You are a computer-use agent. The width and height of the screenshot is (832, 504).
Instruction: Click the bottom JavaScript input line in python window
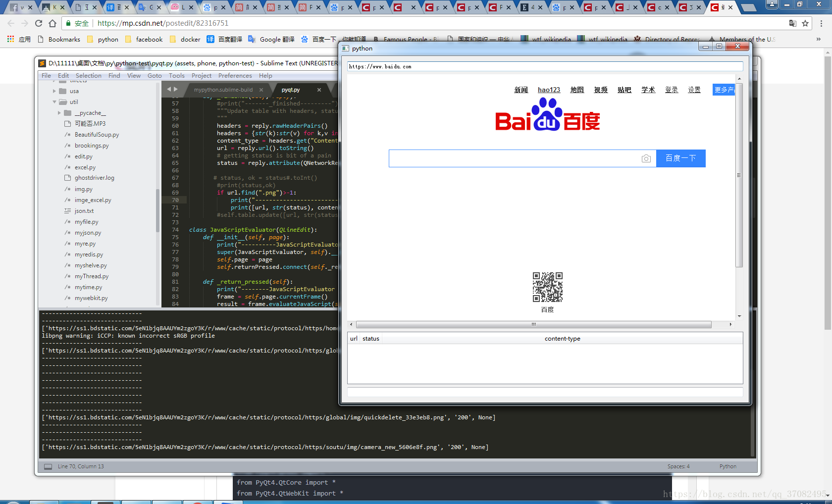545,392
